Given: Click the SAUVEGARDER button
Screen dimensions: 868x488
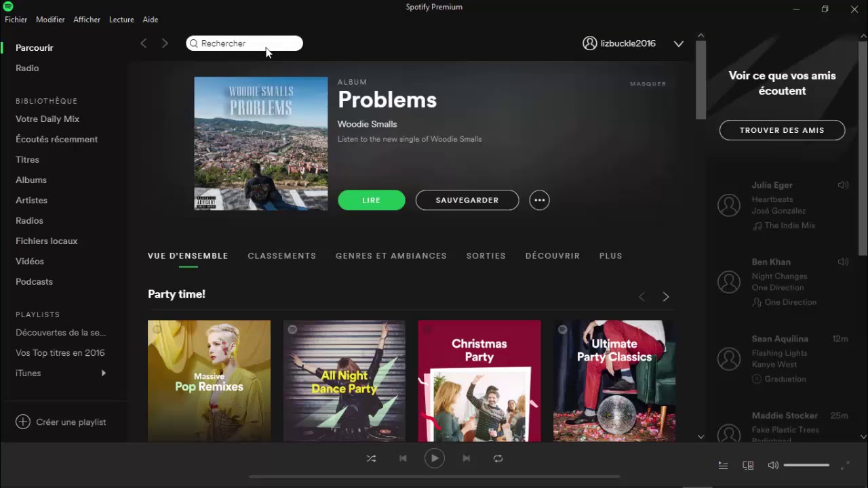Looking at the screenshot, I should (467, 200).
